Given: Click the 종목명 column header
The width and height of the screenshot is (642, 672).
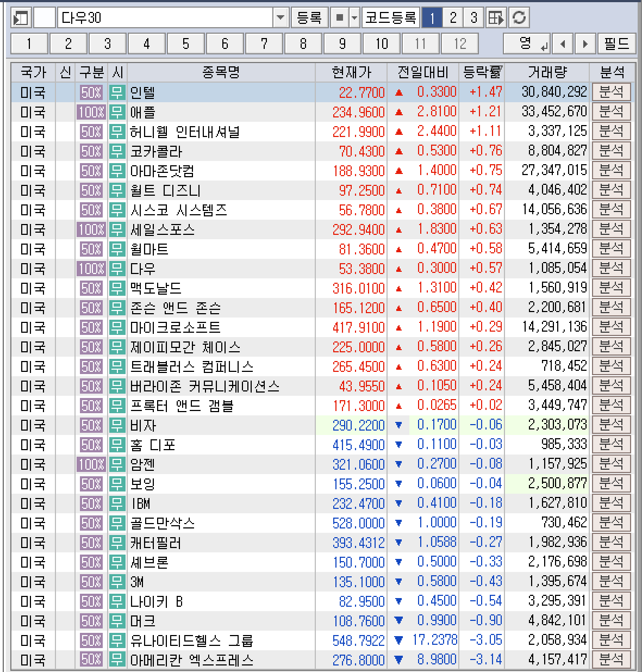Looking at the screenshot, I should [x=221, y=72].
